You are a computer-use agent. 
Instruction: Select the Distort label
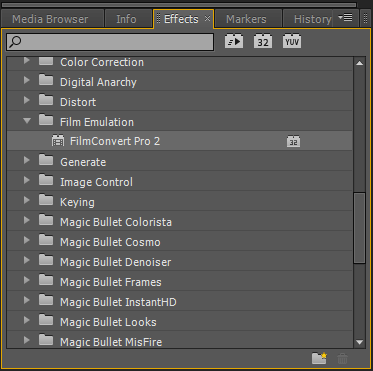[78, 102]
